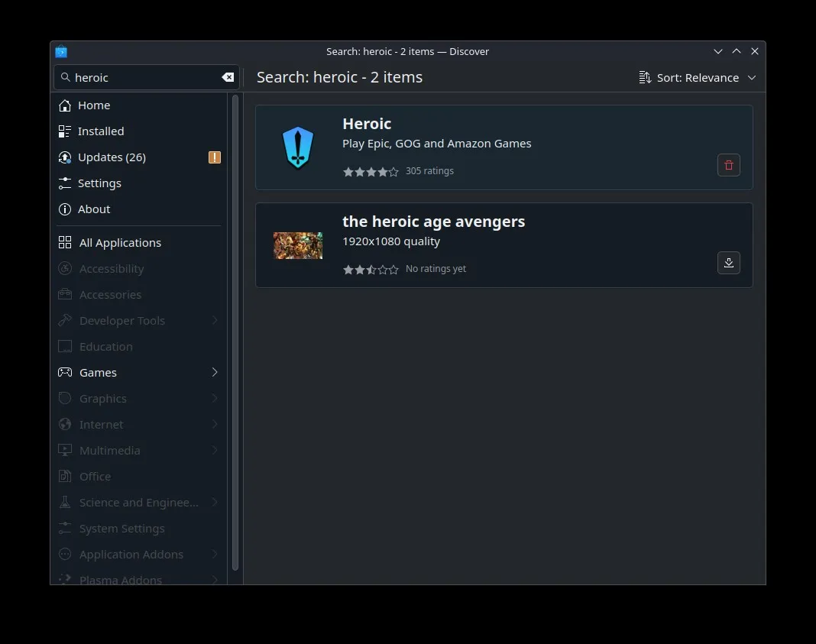Click the Internet globe icon
This screenshot has height=644, width=816.
pos(64,425)
